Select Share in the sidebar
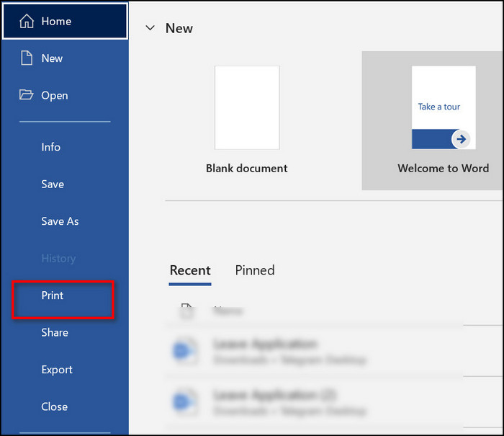504x436 pixels. 55,332
